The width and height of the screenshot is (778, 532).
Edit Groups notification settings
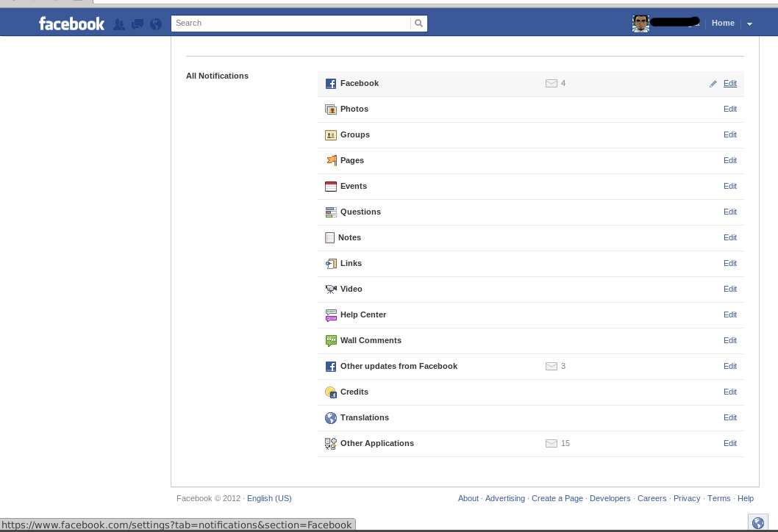click(730, 135)
